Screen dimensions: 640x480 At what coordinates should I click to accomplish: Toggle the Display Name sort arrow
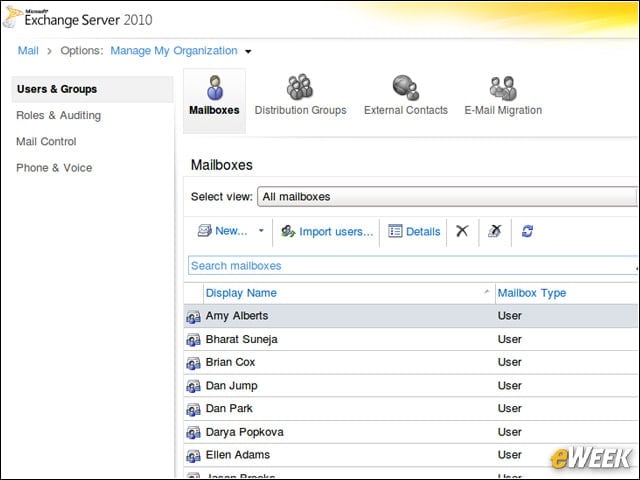click(x=487, y=291)
